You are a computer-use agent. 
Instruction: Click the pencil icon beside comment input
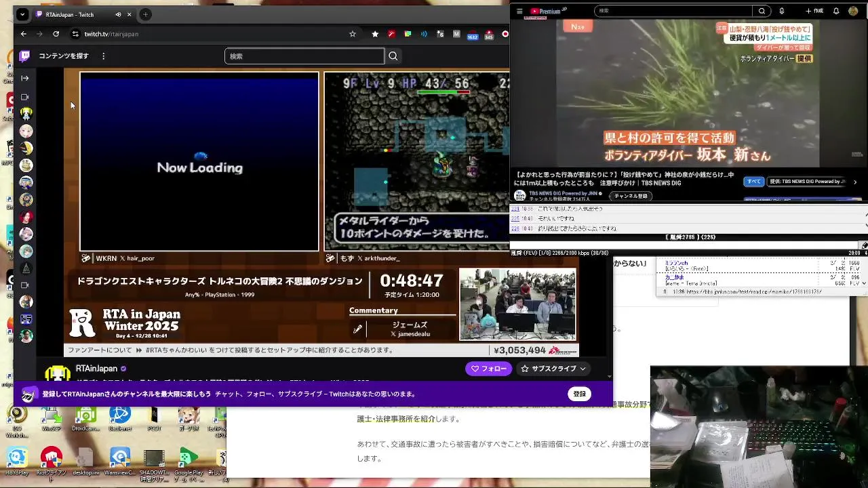point(863,245)
